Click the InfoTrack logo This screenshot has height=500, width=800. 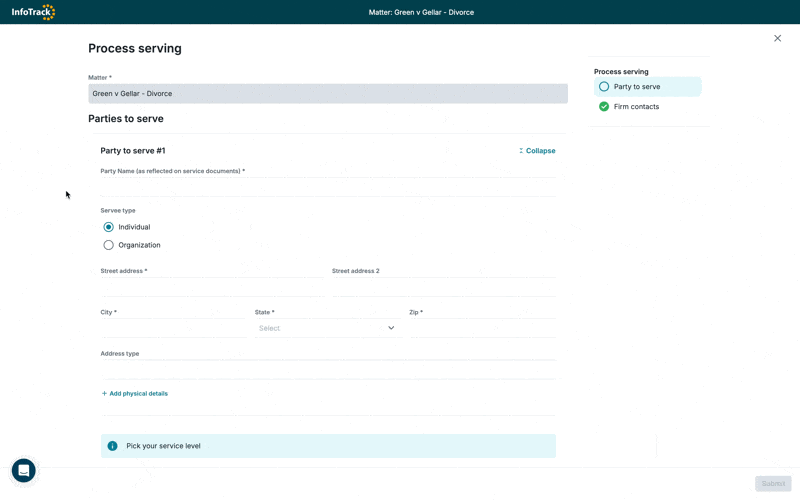point(33,12)
